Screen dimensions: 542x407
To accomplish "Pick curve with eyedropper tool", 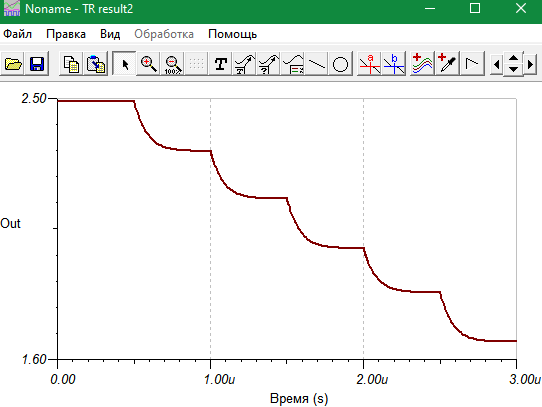I will (447, 64).
